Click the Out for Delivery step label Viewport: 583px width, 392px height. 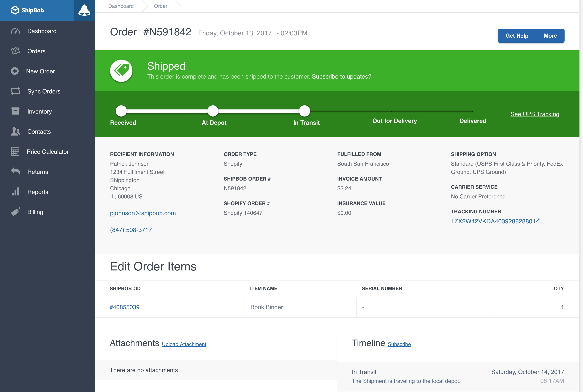395,121
